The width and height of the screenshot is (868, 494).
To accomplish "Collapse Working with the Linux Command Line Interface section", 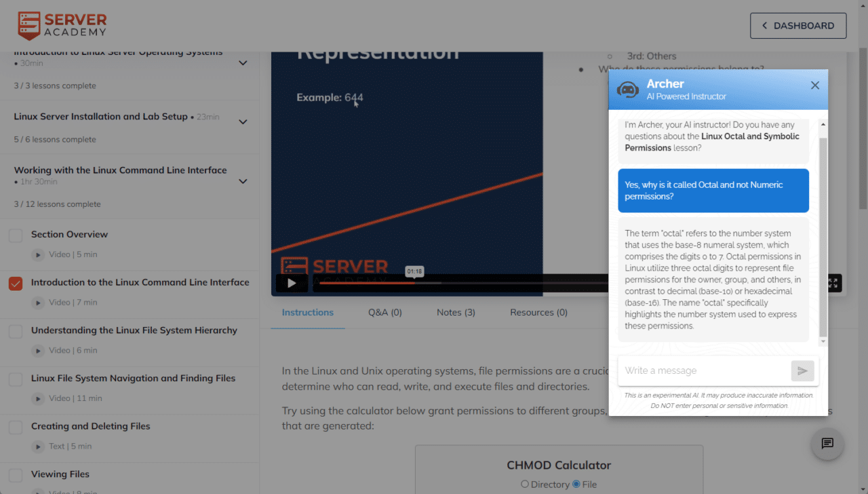I will pyautogui.click(x=243, y=181).
